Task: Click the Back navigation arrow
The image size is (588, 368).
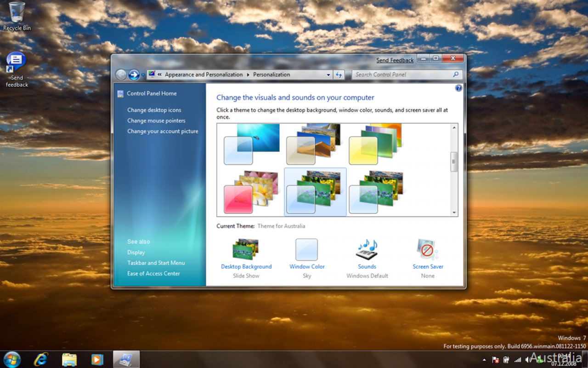Action: click(x=121, y=75)
